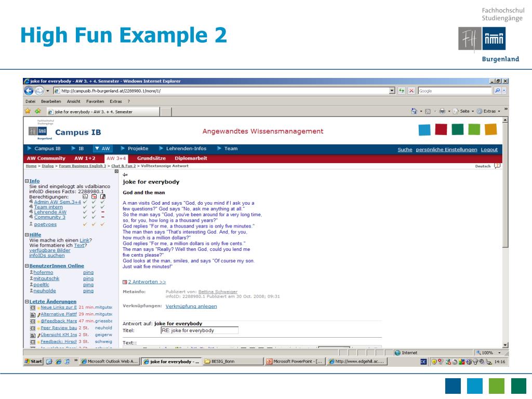Screen dimensions: 532x399
Task: Select the AW 1+2 red bar tab
Action: 85,158
